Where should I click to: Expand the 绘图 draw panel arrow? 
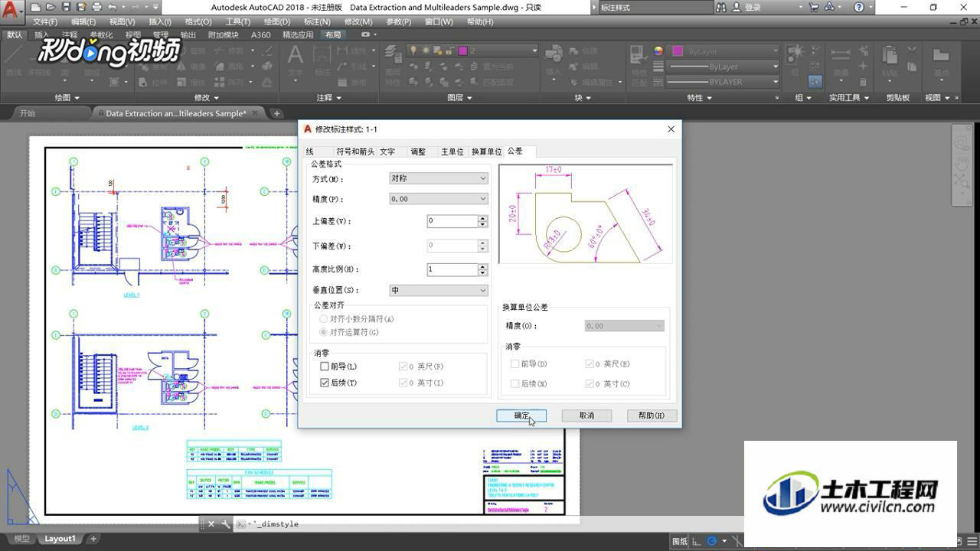click(x=77, y=98)
